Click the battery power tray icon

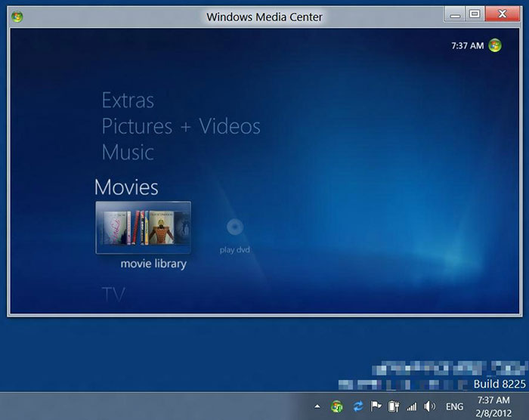pos(394,406)
